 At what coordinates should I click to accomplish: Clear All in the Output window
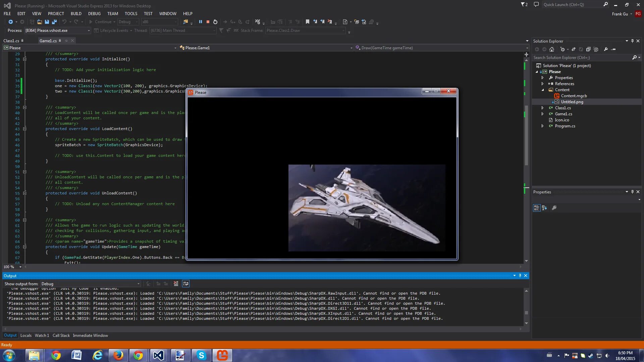click(176, 284)
